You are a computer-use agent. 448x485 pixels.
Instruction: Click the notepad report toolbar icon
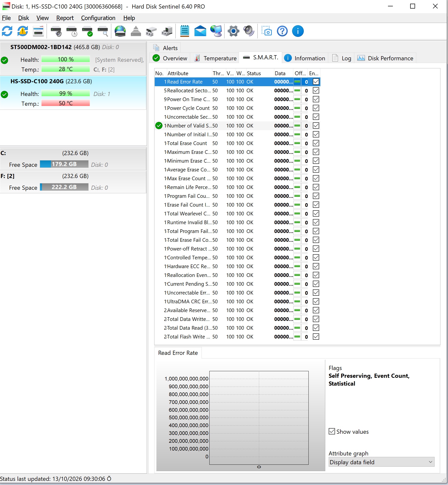point(185,31)
